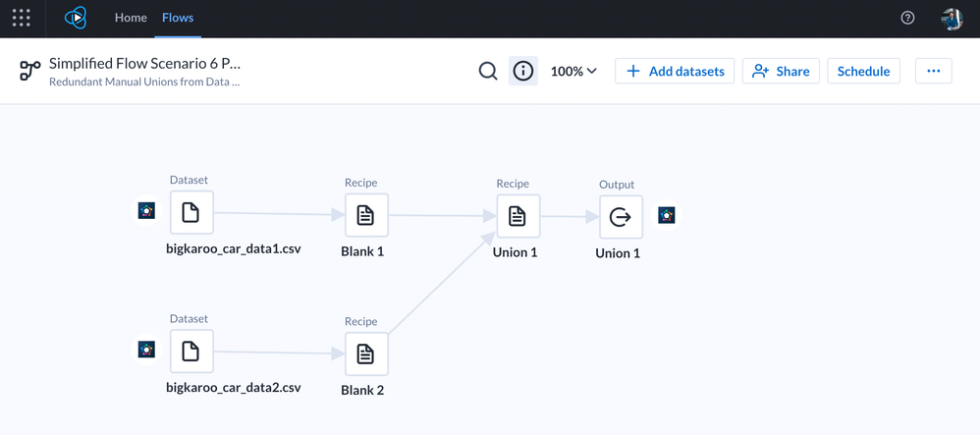This screenshot has width=980, height=435.
Task: Go to the Home tab
Action: point(131,18)
